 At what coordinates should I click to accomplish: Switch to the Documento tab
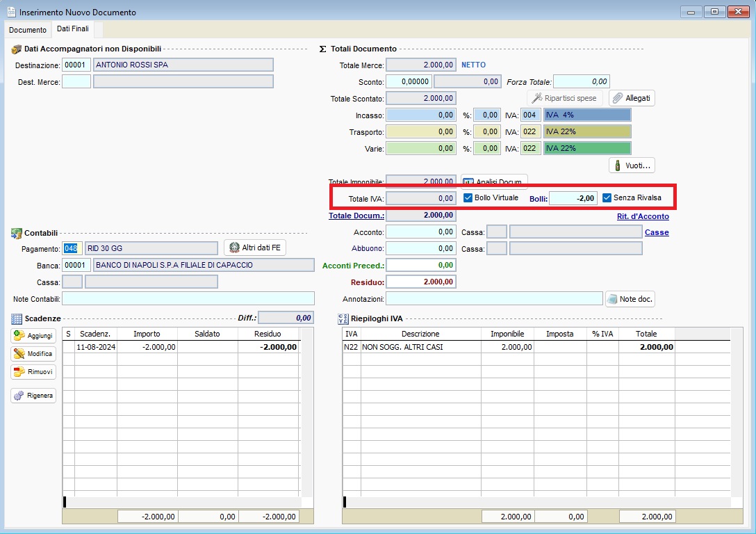coord(28,30)
